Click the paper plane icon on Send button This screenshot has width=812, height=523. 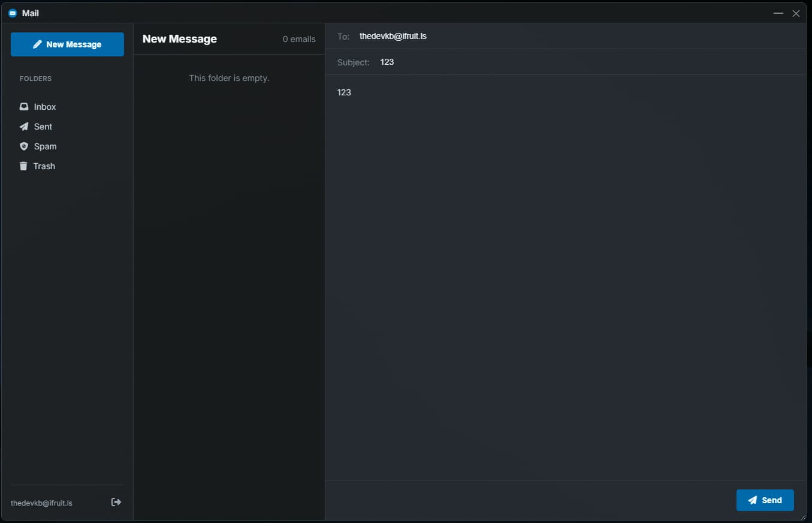pyautogui.click(x=752, y=500)
